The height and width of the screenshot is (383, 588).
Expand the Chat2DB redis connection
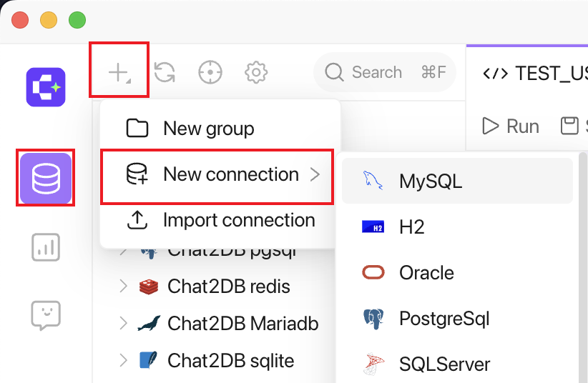coord(123,286)
